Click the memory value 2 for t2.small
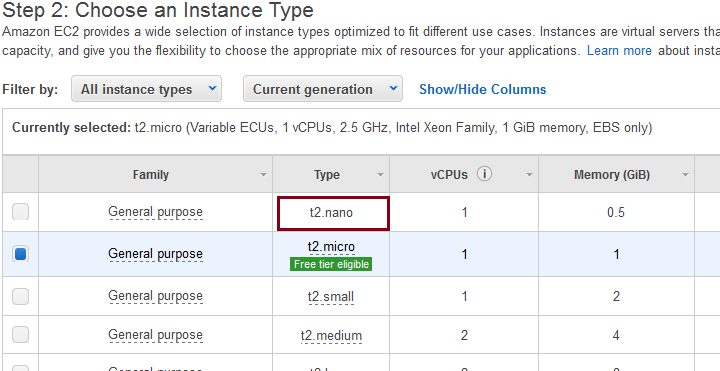 616,297
